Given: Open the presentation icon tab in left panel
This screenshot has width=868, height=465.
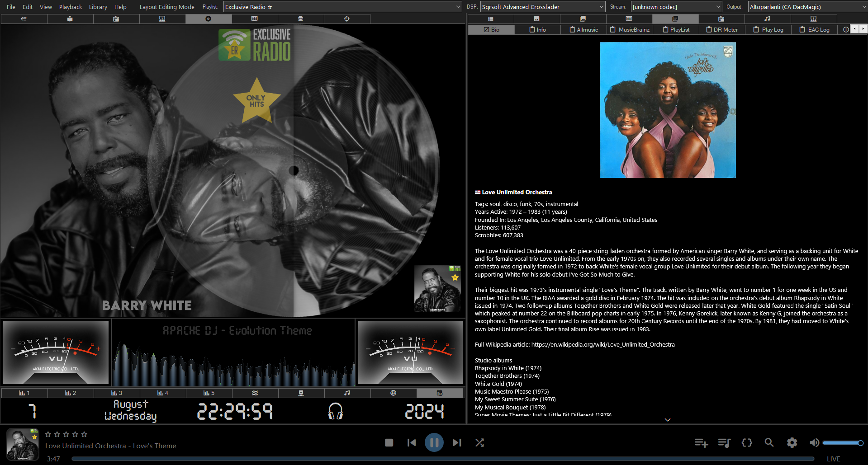Looking at the screenshot, I should (x=162, y=19).
